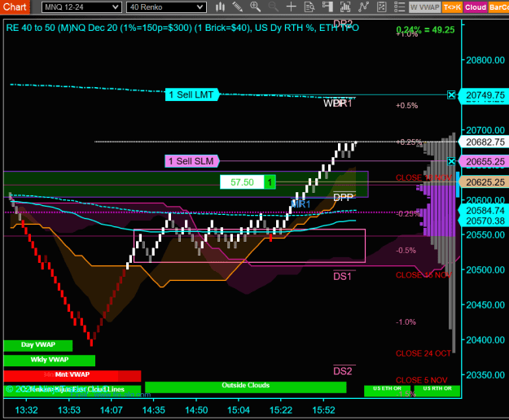
Task: Click the 20400.00 price axis label
Action: (x=485, y=340)
